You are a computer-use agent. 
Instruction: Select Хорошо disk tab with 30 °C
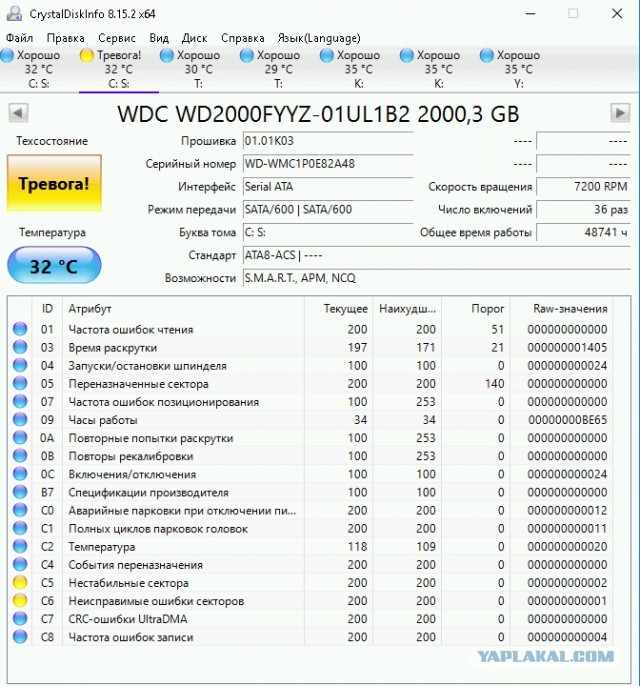point(199,69)
